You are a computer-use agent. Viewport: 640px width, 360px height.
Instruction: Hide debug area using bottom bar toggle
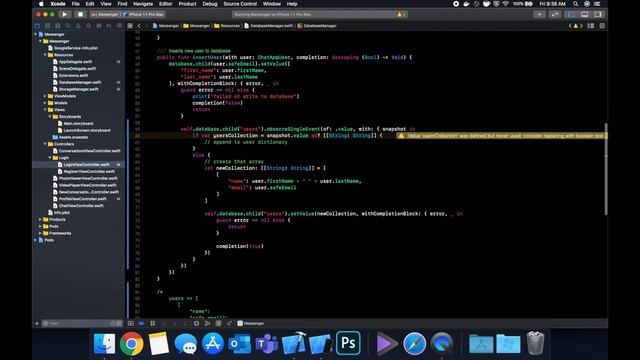[x=131, y=323]
